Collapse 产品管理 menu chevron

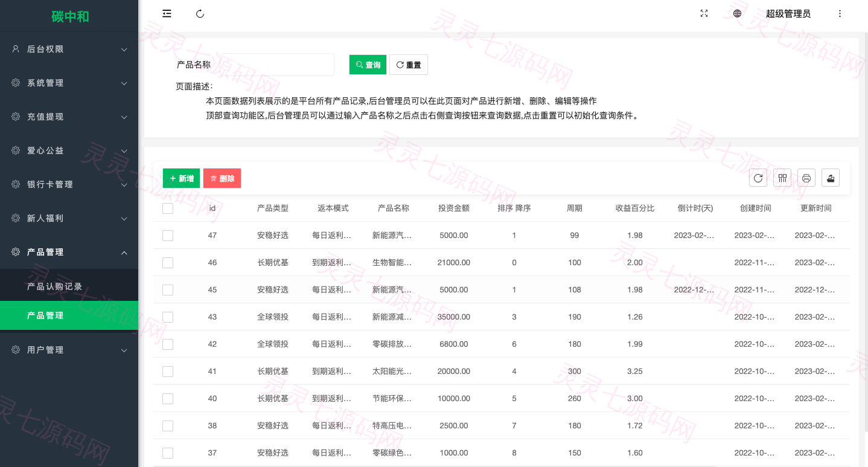(124, 253)
